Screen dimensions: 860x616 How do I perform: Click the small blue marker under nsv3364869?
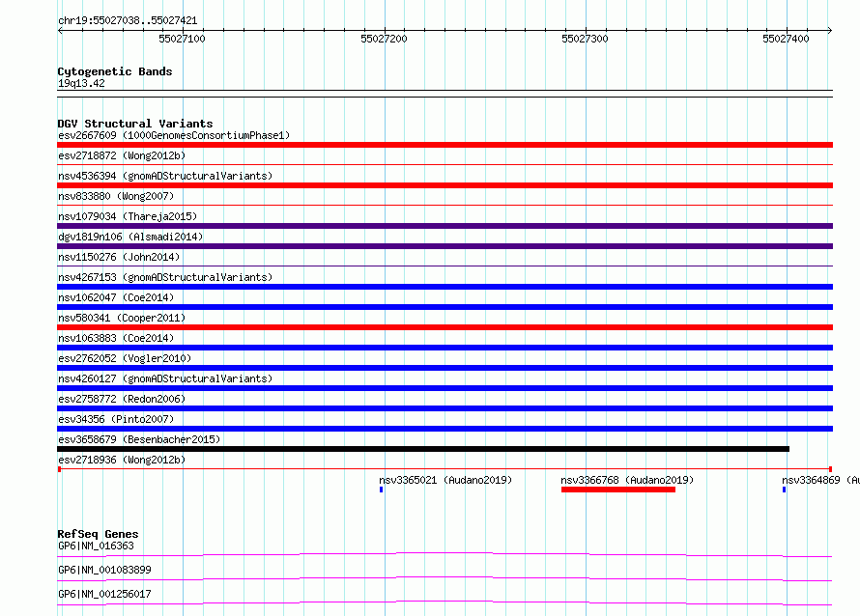[x=785, y=490]
